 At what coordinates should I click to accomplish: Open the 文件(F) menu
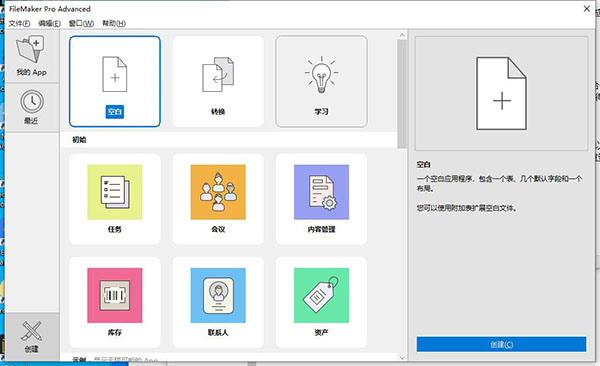(19, 23)
